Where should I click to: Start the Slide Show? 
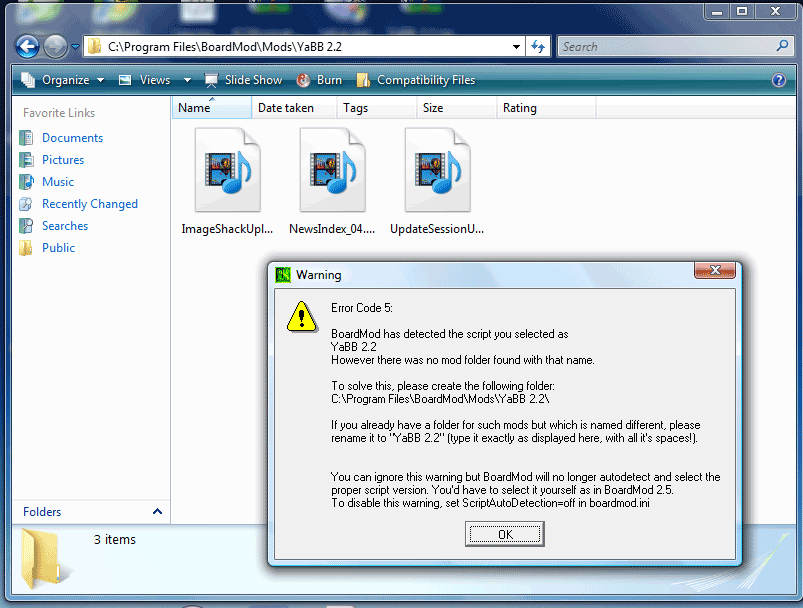pos(243,80)
